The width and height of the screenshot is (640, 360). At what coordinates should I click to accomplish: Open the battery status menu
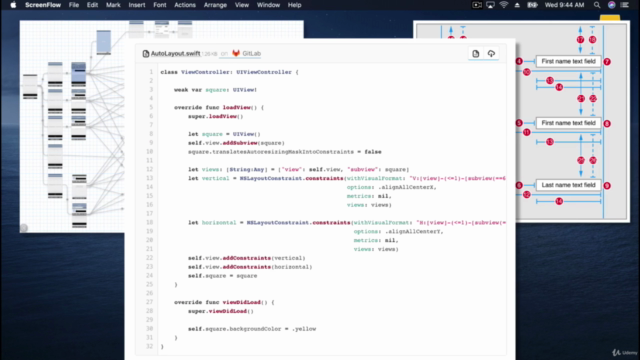coord(532,5)
